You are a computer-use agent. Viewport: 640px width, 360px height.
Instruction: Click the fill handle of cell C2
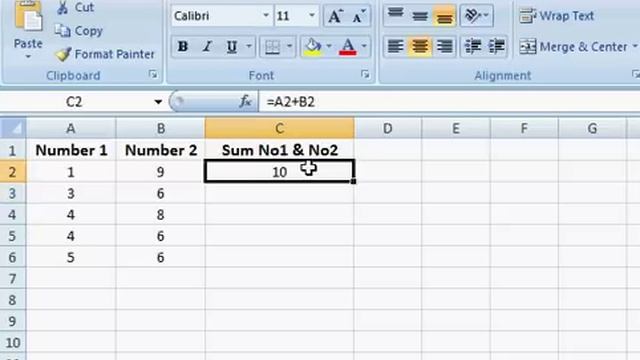click(353, 181)
